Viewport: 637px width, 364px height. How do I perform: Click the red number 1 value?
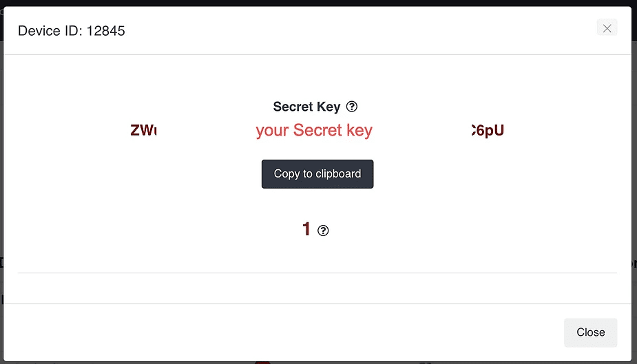(306, 229)
